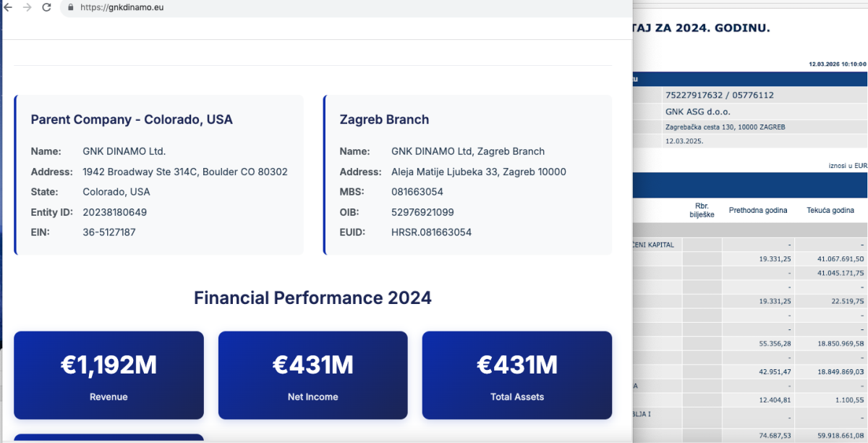This screenshot has width=868, height=443.
Task: Click the Tekuća godina column header
Action: (x=830, y=210)
